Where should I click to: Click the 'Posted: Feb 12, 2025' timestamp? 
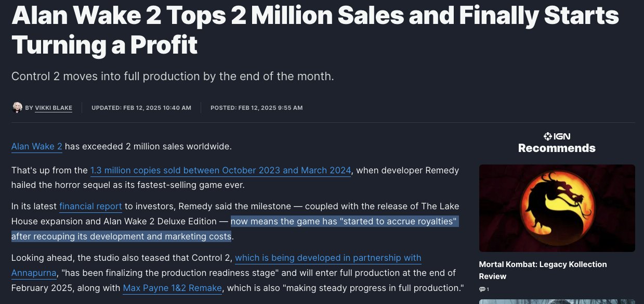[256, 108]
